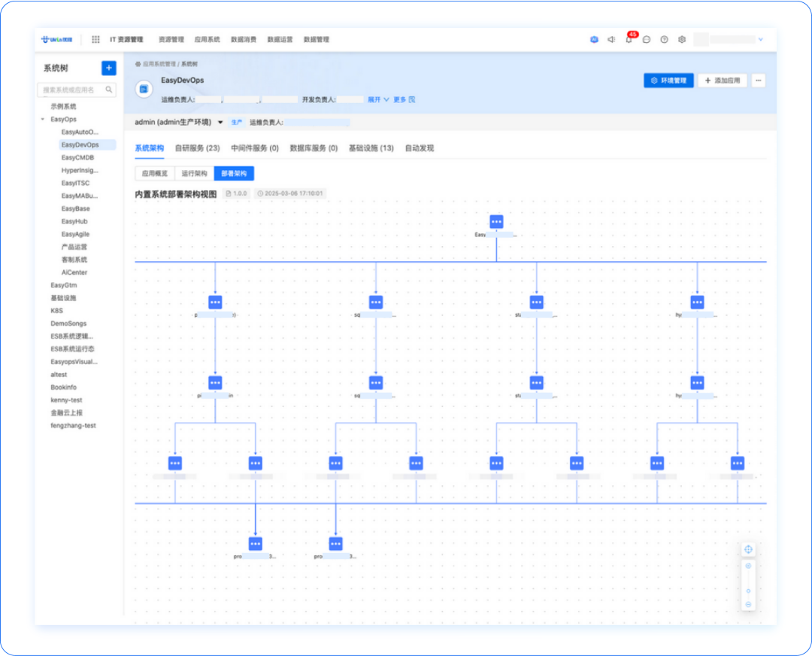
Task: Open the user account dropdown chevron
Action: coord(760,39)
